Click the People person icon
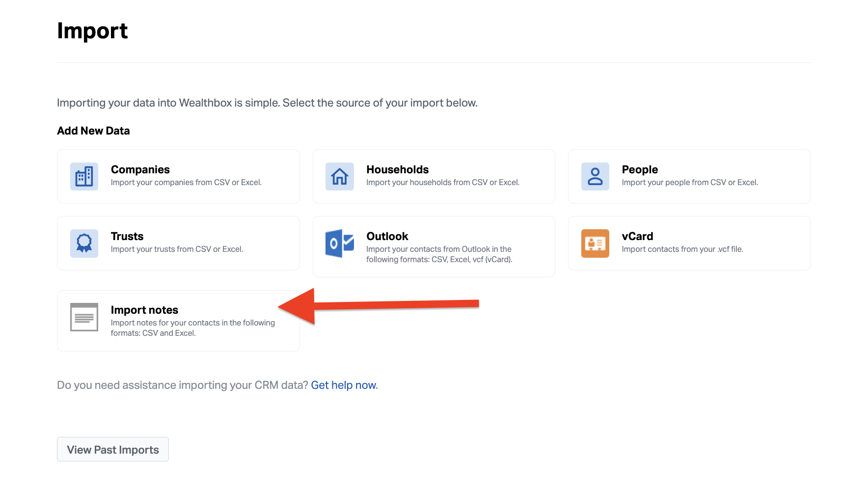 point(595,176)
